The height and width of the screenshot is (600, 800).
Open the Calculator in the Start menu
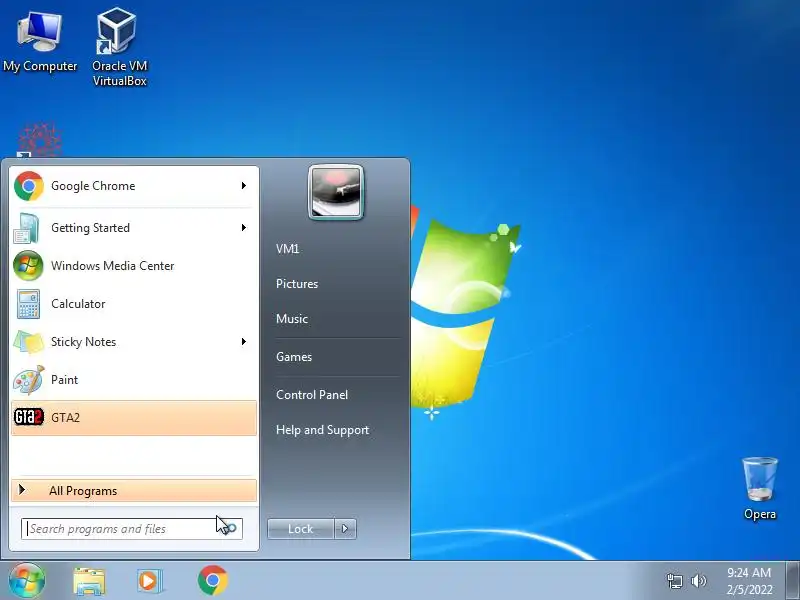(x=133, y=304)
